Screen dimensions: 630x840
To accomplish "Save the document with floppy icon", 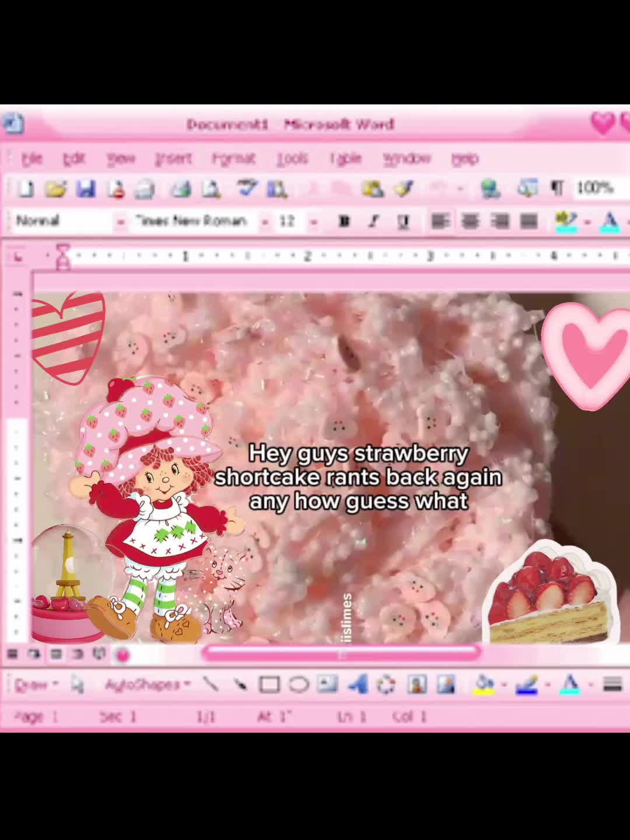I will point(86,188).
